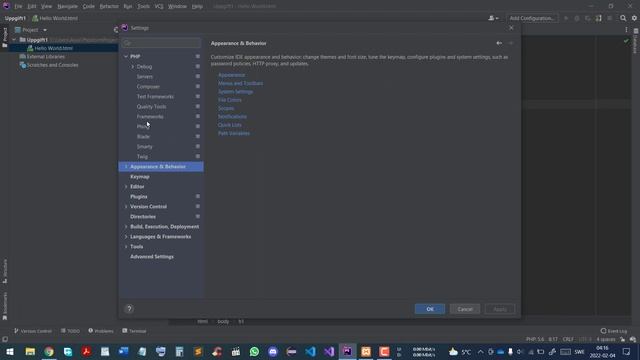Open Version Control tool window tab
Image resolution: width=640 pixels, height=360 pixels.
[33, 331]
